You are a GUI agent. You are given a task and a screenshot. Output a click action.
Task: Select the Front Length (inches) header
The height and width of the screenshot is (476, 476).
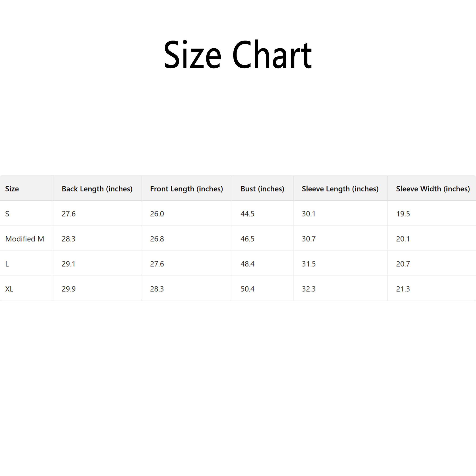pyautogui.click(x=187, y=189)
